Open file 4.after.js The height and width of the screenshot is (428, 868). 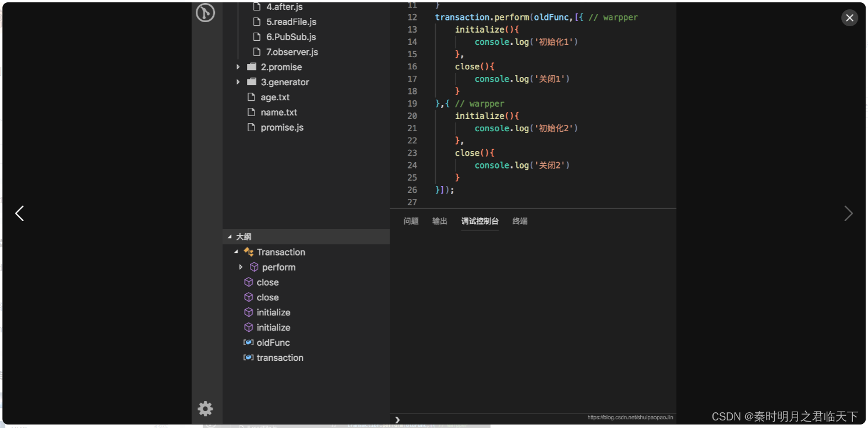pos(284,7)
